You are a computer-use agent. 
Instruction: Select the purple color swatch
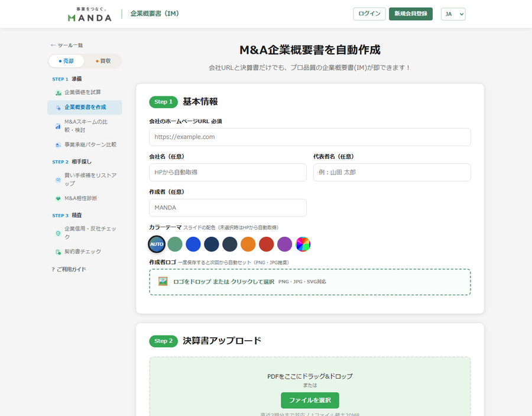[285, 244]
